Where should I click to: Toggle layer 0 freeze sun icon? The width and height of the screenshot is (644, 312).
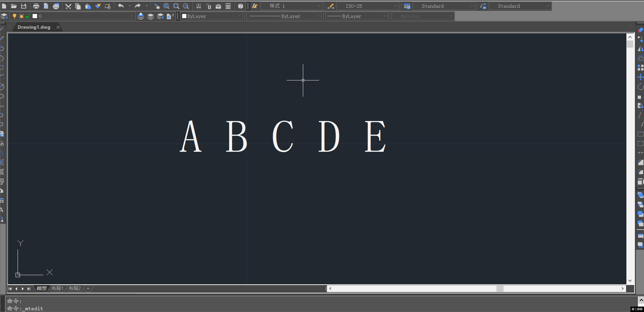pyautogui.click(x=21, y=16)
